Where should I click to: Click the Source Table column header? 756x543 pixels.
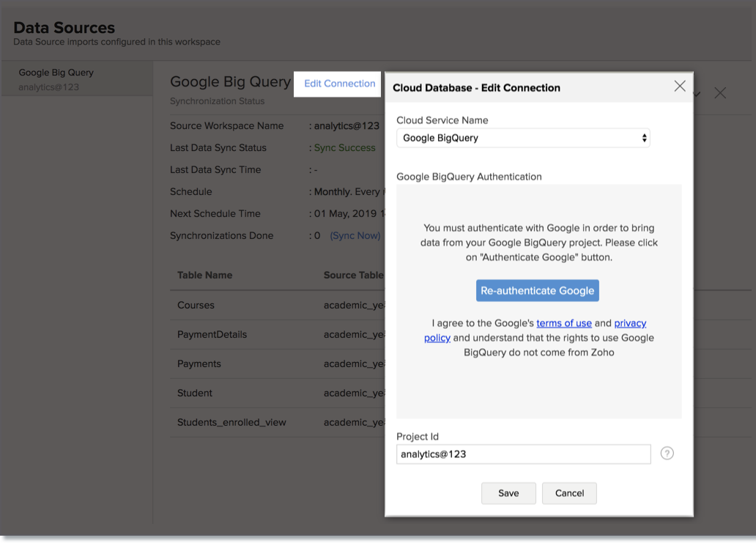tap(353, 275)
